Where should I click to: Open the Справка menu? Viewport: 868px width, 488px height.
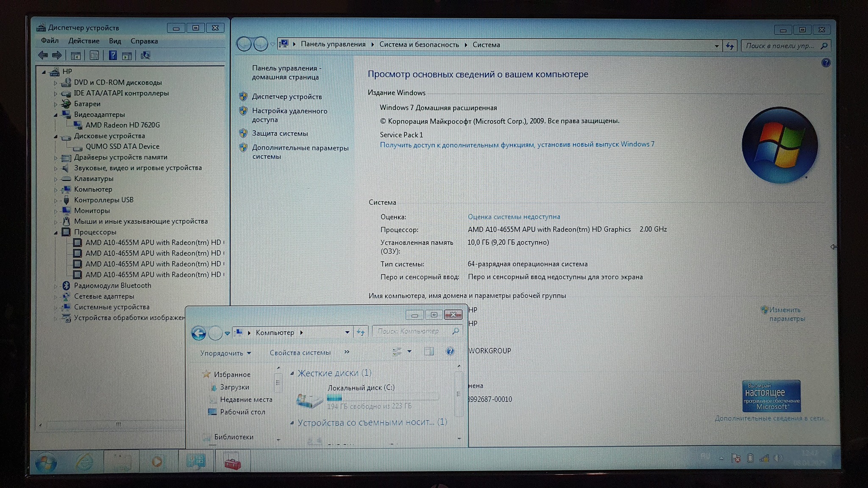click(144, 41)
